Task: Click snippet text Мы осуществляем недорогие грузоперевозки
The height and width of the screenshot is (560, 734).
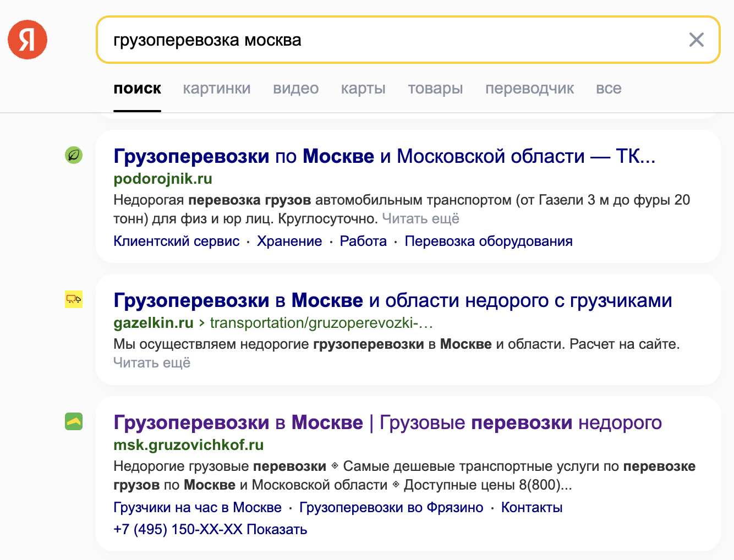Action: [397, 344]
